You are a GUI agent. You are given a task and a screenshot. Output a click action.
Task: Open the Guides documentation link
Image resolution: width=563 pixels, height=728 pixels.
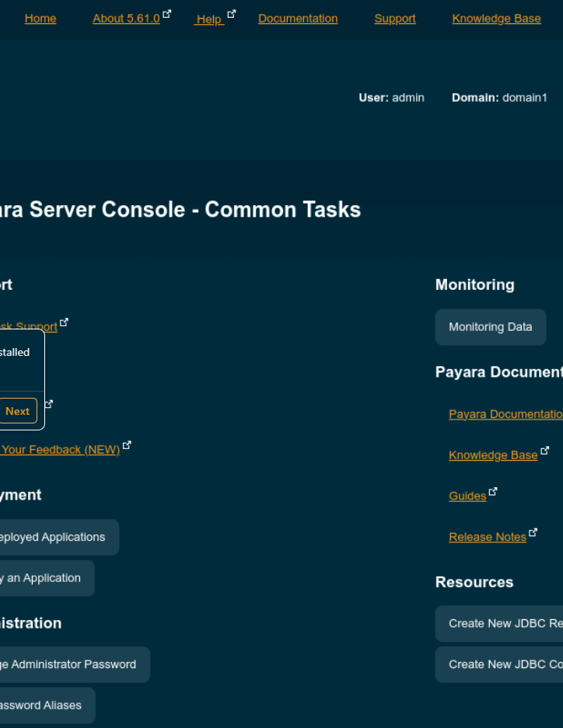point(467,496)
